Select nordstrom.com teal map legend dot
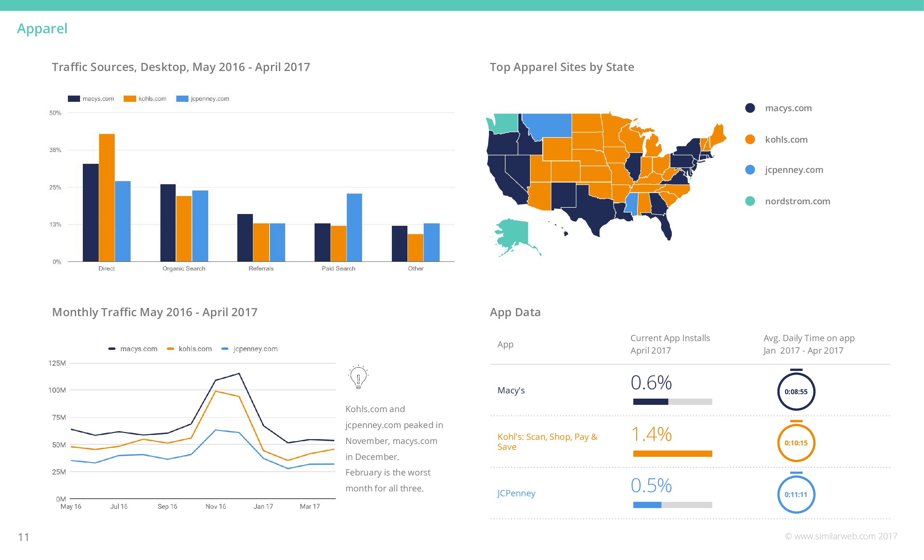The image size is (924, 560). click(x=750, y=201)
